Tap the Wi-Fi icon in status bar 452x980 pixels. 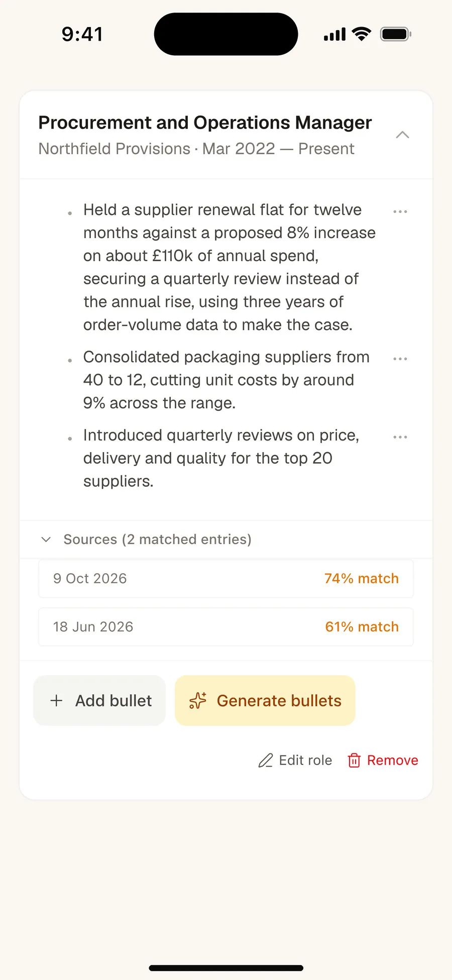click(362, 34)
